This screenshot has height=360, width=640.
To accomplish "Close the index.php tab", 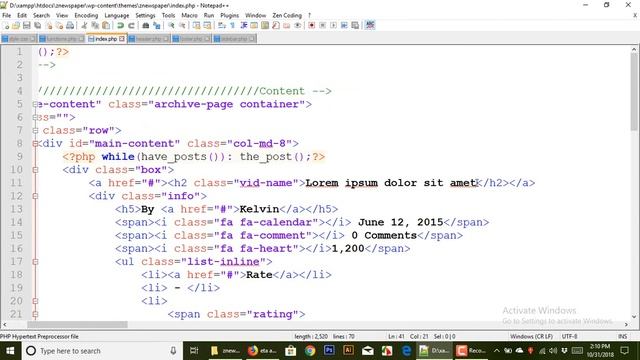I will click(122, 39).
